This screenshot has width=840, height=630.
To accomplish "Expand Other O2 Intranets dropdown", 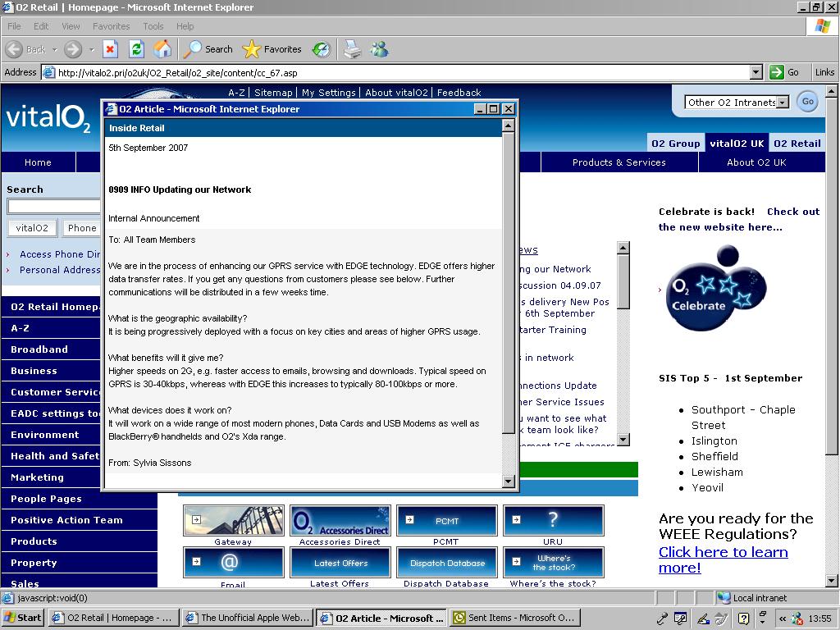I will coord(783,103).
